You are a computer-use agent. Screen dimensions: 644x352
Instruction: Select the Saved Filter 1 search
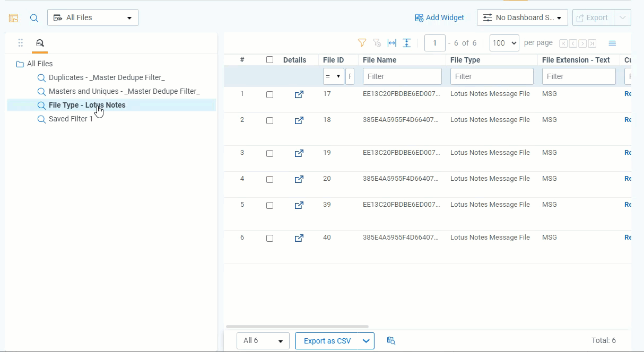71,119
